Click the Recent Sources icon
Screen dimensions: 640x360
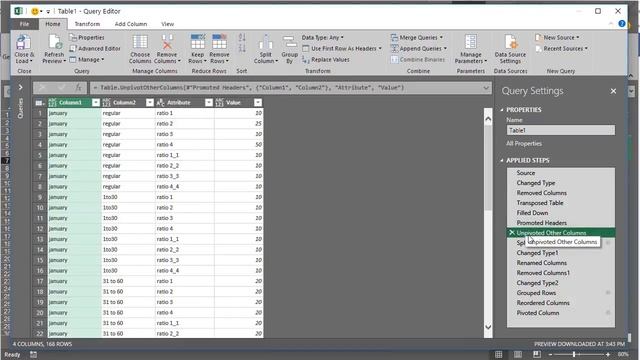coord(538,49)
